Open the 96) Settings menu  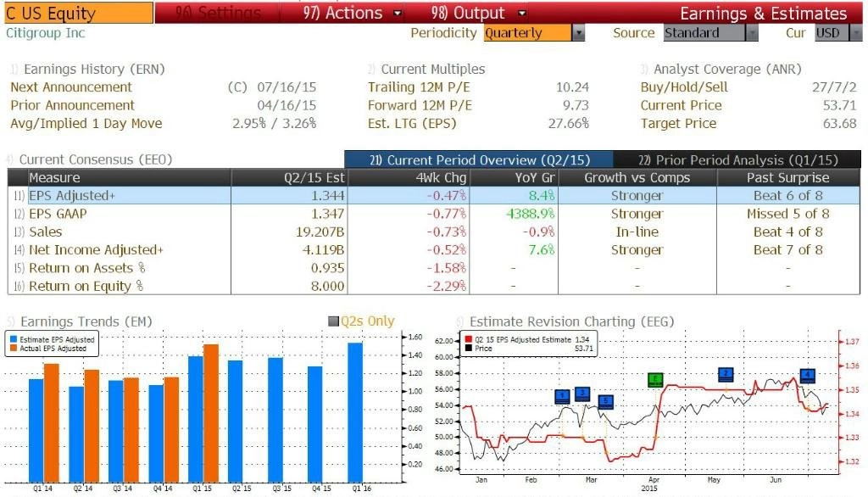coord(218,13)
